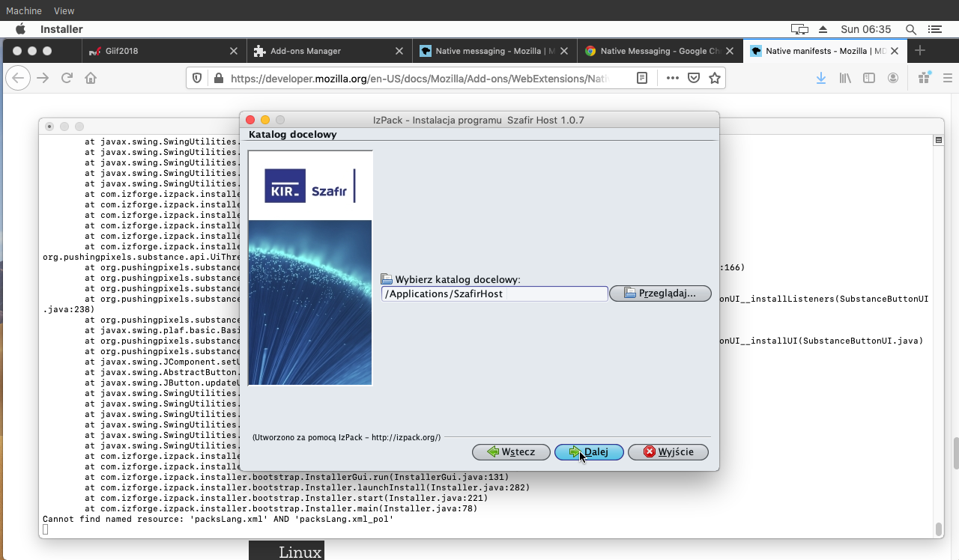Open Firefox downloads arrow icon
The image size is (959, 560).
[x=821, y=78]
